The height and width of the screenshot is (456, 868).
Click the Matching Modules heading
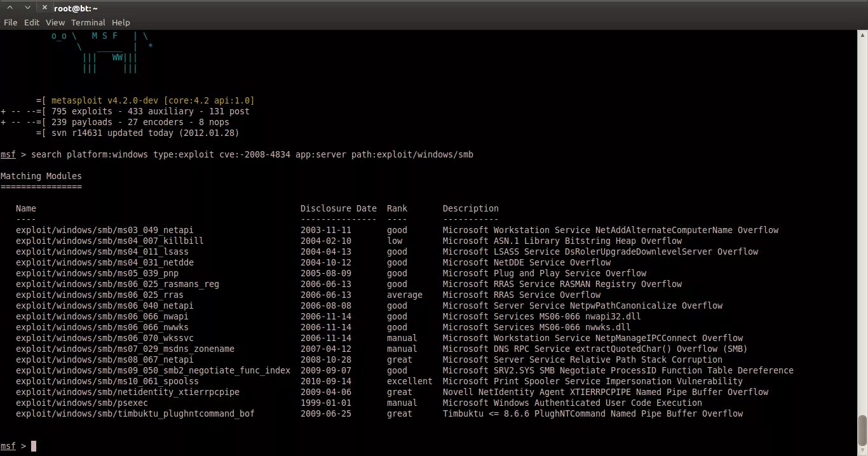pos(41,176)
